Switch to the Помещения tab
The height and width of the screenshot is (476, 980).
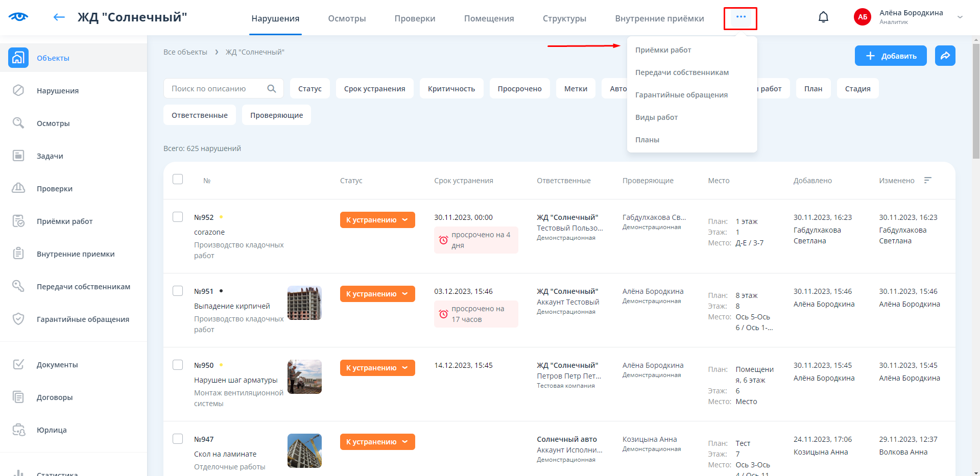pos(489,18)
